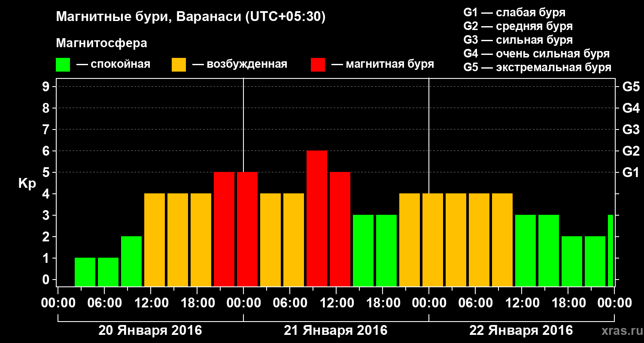Click the 'Kp' axis title
The width and height of the screenshot is (644, 343).
27,184
